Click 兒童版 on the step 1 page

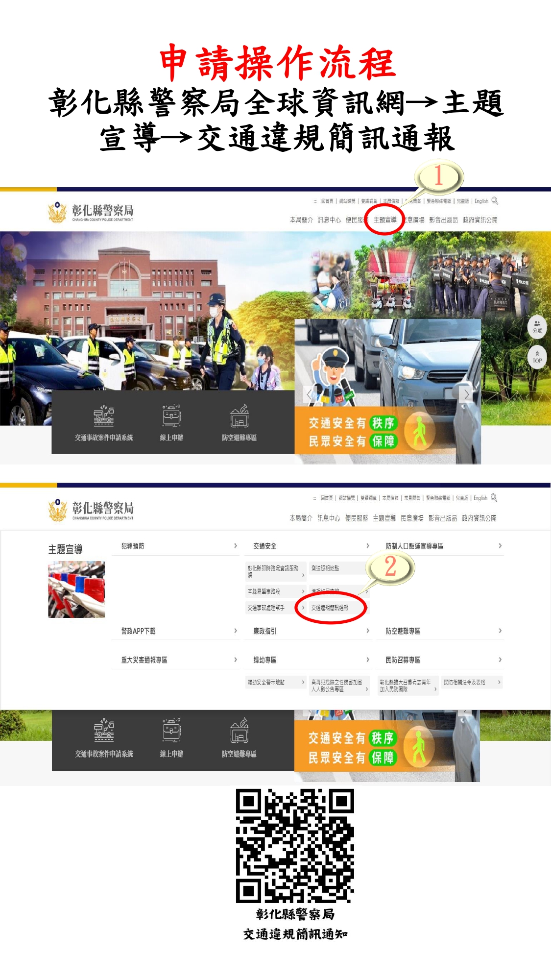[463, 201]
